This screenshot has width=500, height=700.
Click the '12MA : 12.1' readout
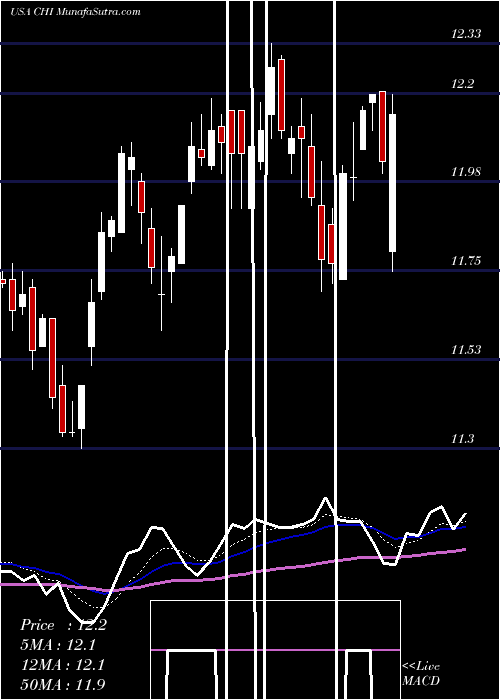[x=63, y=665]
